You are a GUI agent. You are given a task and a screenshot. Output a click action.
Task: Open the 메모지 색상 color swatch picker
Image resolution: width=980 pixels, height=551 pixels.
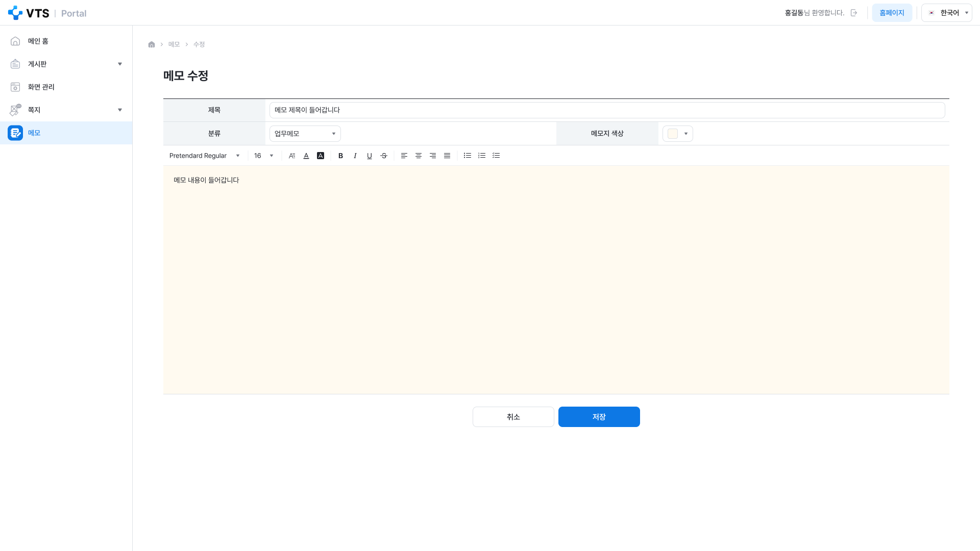point(678,134)
